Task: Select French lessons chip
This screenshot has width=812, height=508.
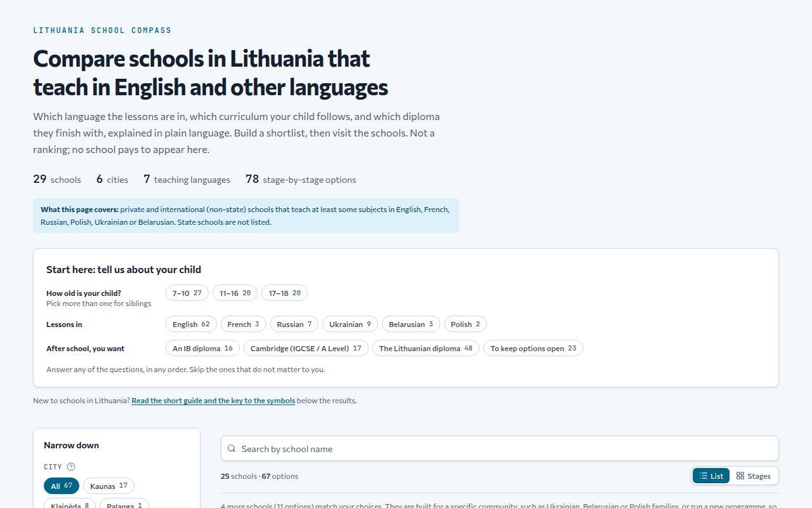Action: pyautogui.click(x=244, y=324)
